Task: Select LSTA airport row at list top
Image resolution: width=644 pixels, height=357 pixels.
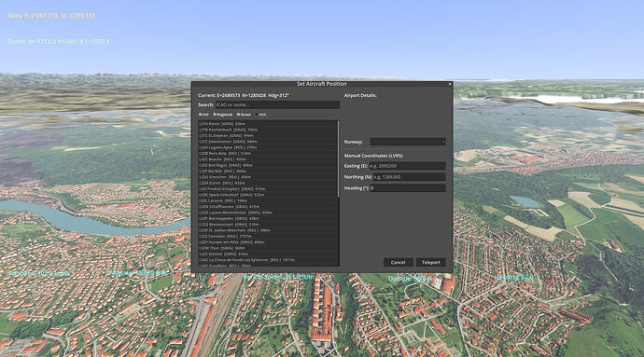Action: coord(268,124)
